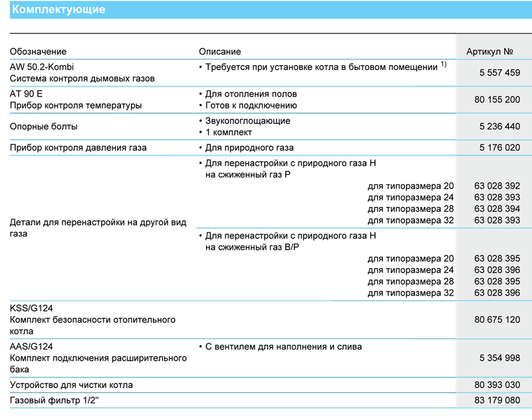Select article number 5 557 459
Image resolution: width=532 pixels, height=420 pixels.
point(499,73)
